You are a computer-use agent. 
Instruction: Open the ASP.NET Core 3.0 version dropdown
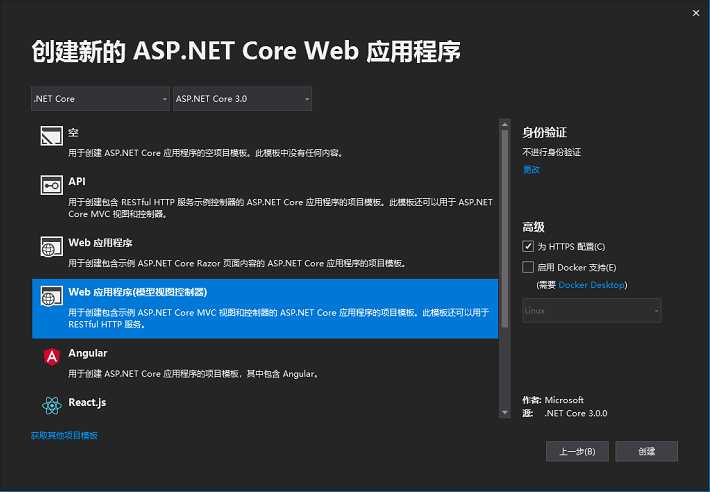click(x=242, y=99)
